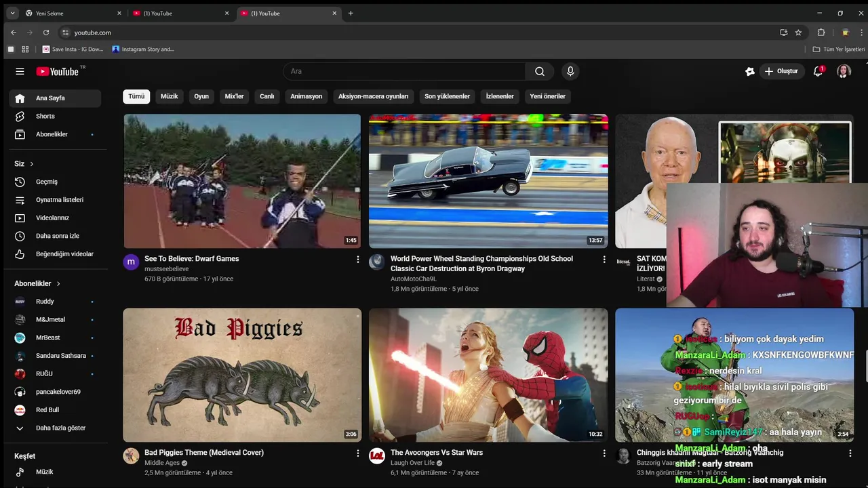
Task: Play The Avoongers Vs Star Wars thumbnail
Action: point(488,375)
